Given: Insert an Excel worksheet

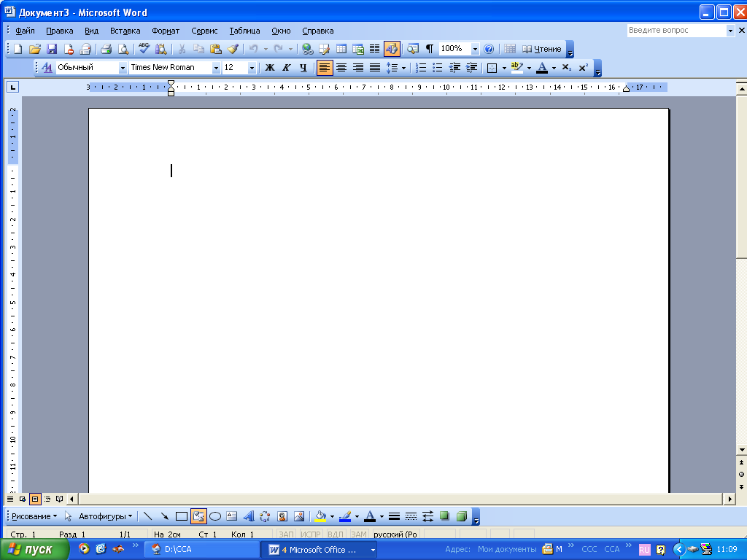Looking at the screenshot, I should pyautogui.click(x=357, y=49).
